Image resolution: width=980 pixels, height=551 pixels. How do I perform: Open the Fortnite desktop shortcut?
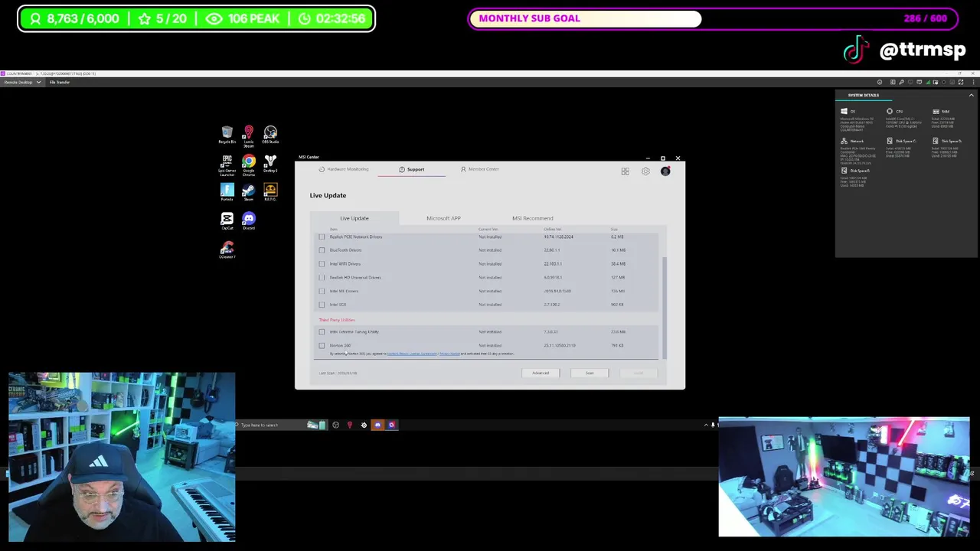(x=227, y=192)
